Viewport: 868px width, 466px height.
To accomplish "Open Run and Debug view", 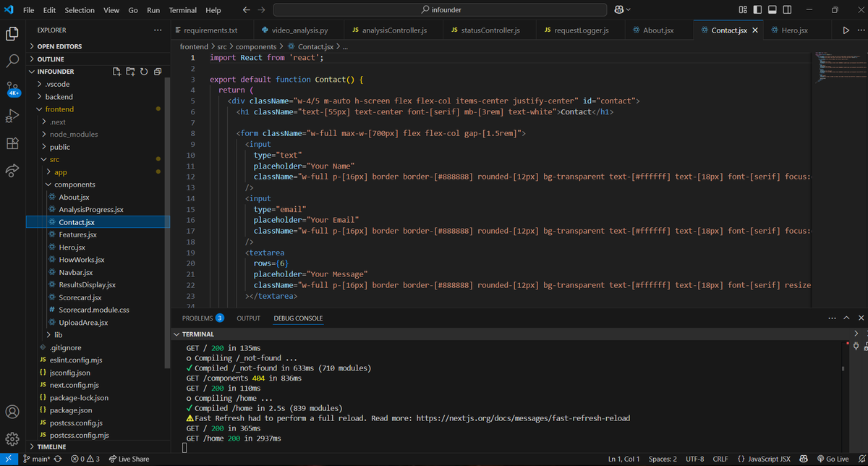I will 12,116.
